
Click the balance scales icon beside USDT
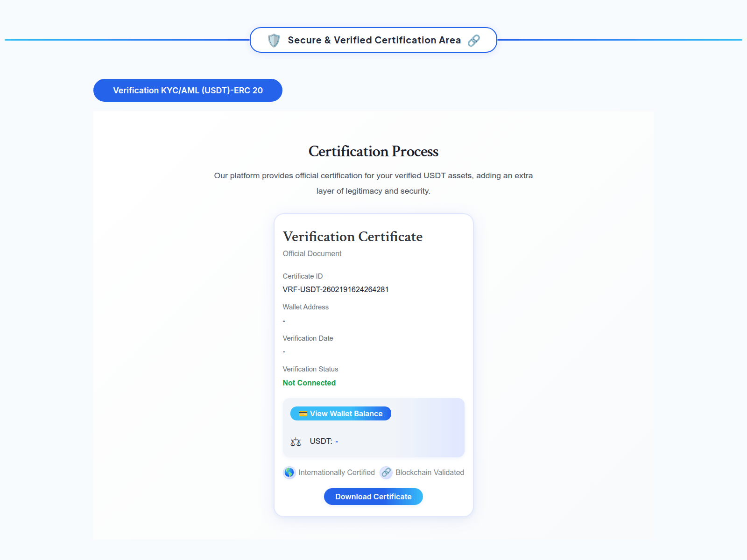point(296,441)
